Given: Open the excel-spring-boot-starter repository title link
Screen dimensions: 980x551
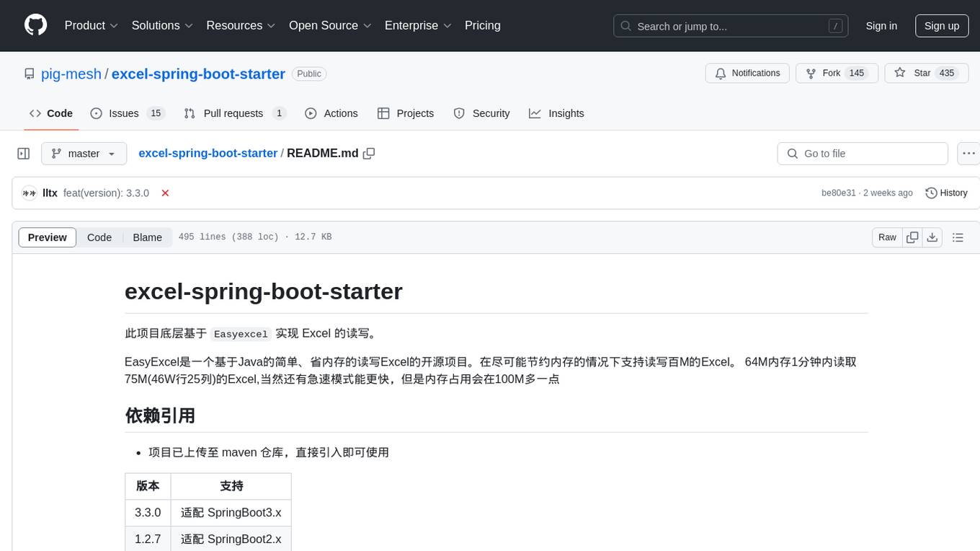Looking at the screenshot, I should pyautogui.click(x=198, y=74).
